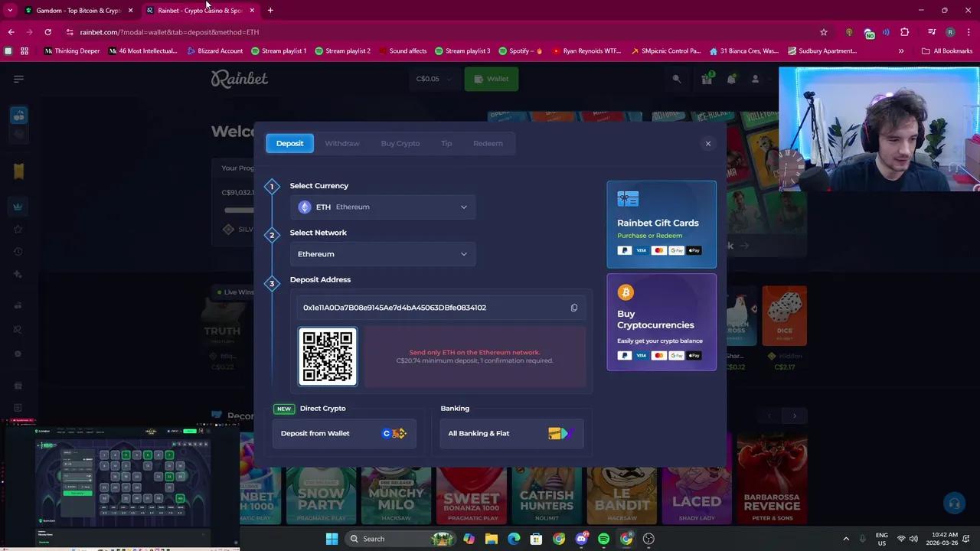Open a new browser tab
This screenshot has width=980, height=551.
pyautogui.click(x=270, y=10)
